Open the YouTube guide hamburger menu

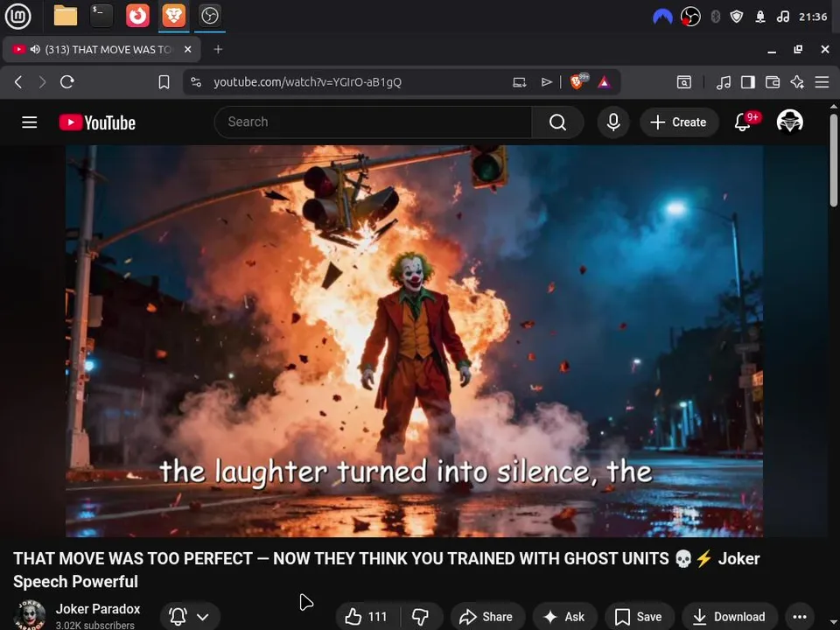click(30, 122)
